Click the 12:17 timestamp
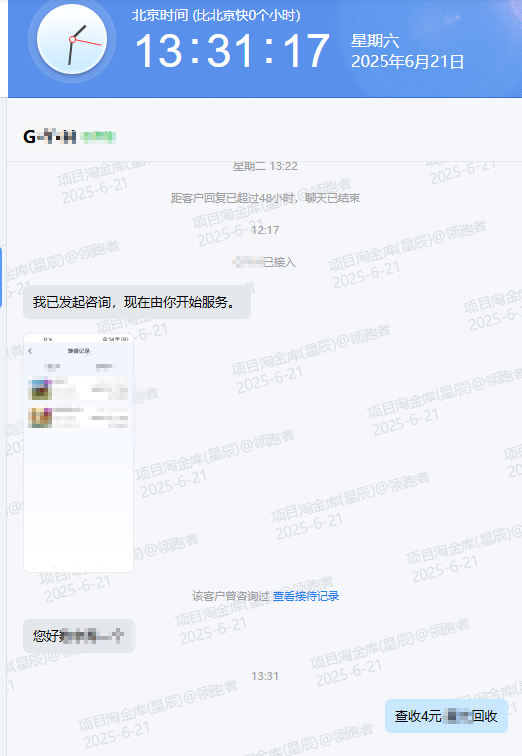Image resolution: width=522 pixels, height=756 pixels. pyautogui.click(x=265, y=230)
